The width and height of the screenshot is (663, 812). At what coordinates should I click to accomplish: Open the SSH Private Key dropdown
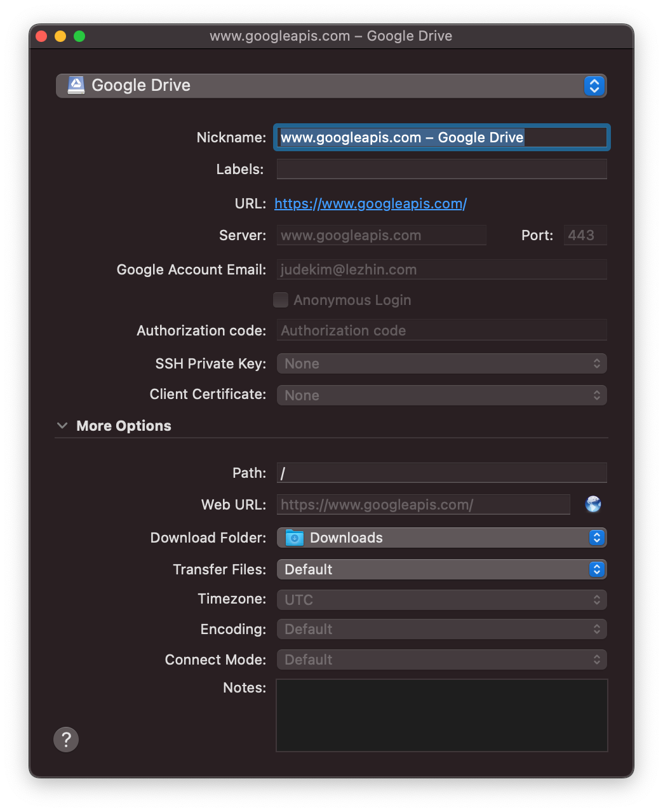pyautogui.click(x=442, y=363)
